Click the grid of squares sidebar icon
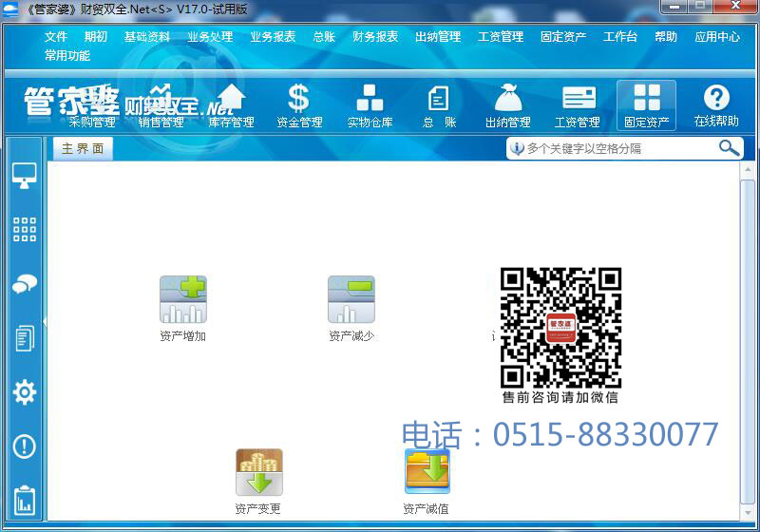Viewport: 760px width, 532px height. (x=25, y=229)
